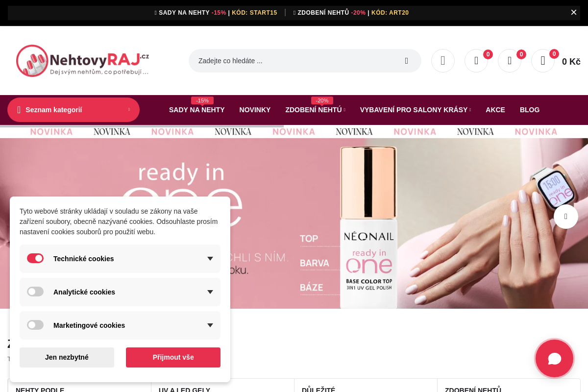Image resolution: width=588 pixels, height=392 pixels.
Task: Expand Vybavení pro salony krásy submenu
Action: 470,110
